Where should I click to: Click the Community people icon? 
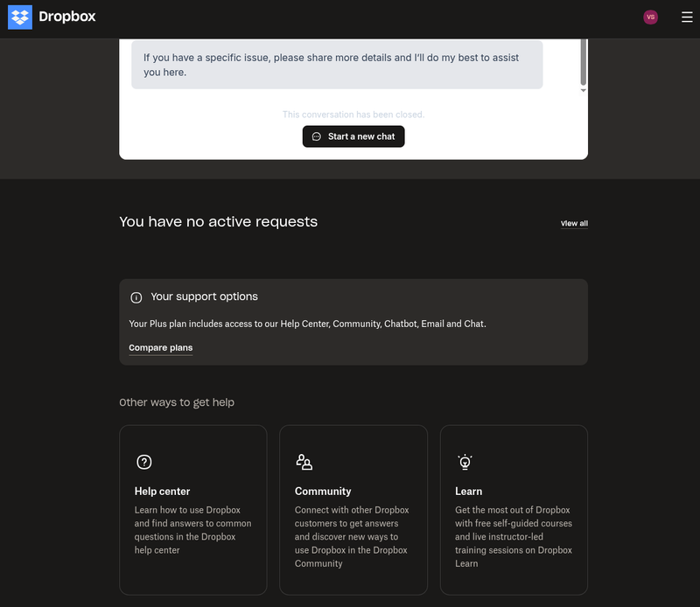[x=304, y=462]
